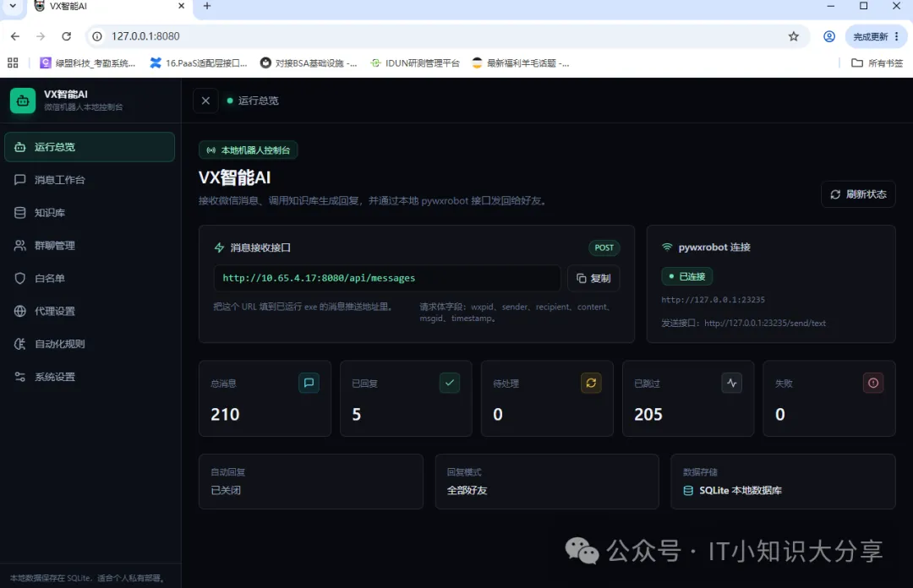
Task: Open the 白名单 sidebar item
Action: (90, 278)
